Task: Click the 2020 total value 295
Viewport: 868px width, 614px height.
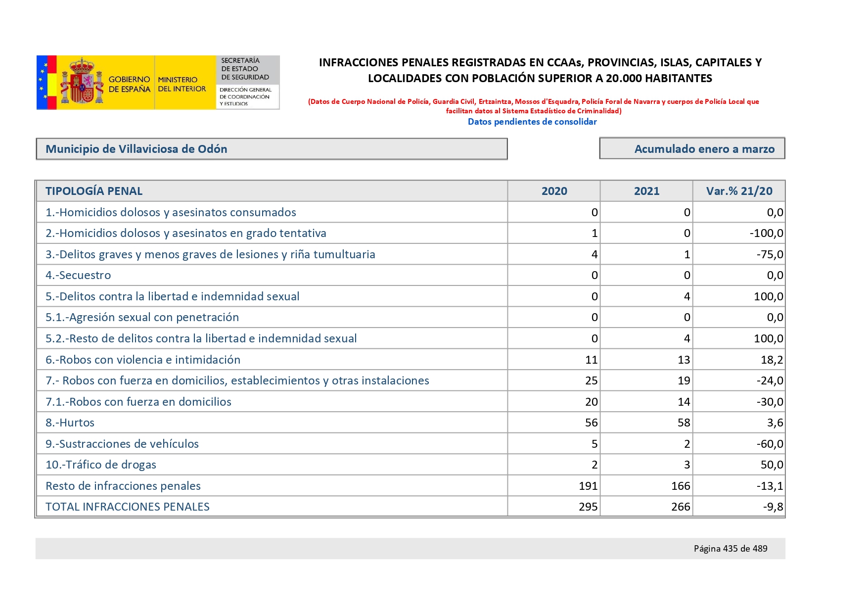Action: point(588,507)
